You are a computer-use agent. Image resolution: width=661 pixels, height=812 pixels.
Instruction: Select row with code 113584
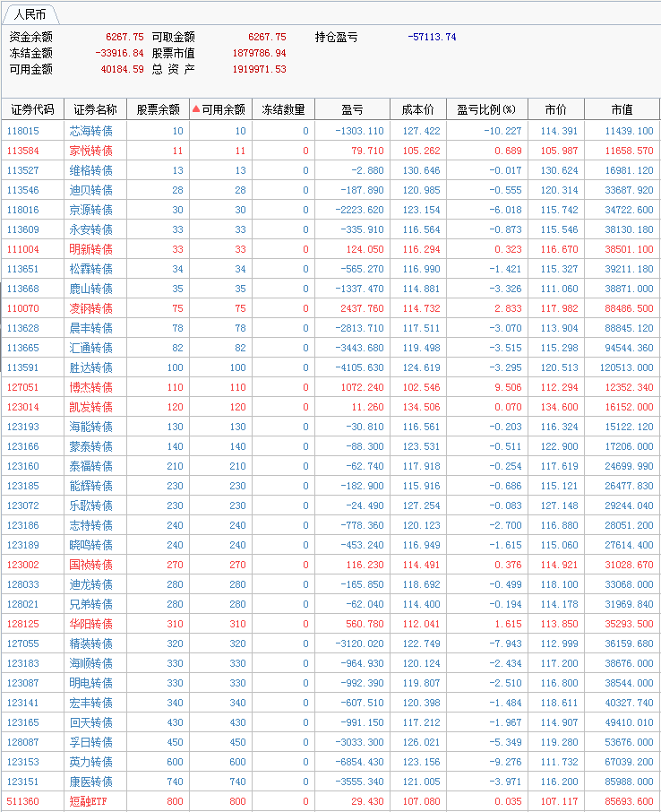click(330, 151)
